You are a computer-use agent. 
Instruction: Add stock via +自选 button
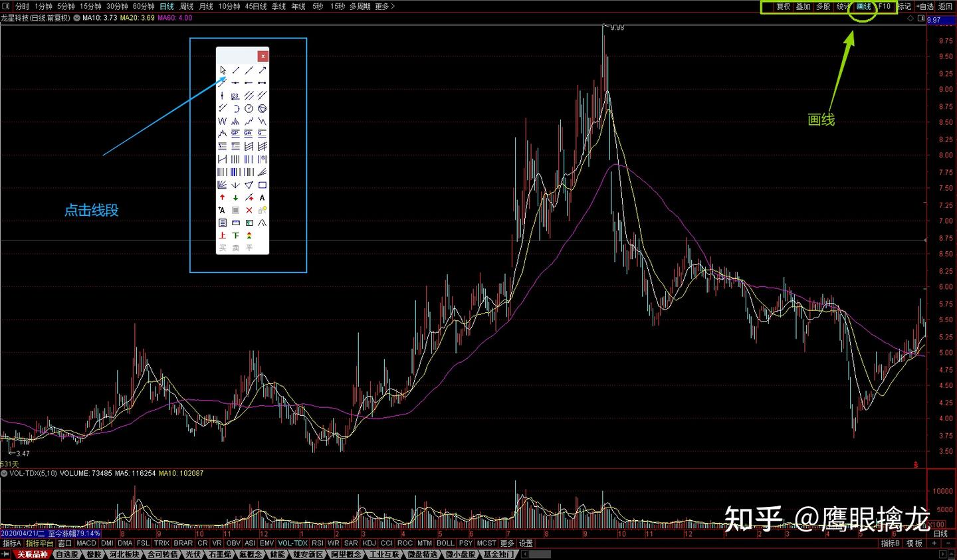(x=925, y=7)
